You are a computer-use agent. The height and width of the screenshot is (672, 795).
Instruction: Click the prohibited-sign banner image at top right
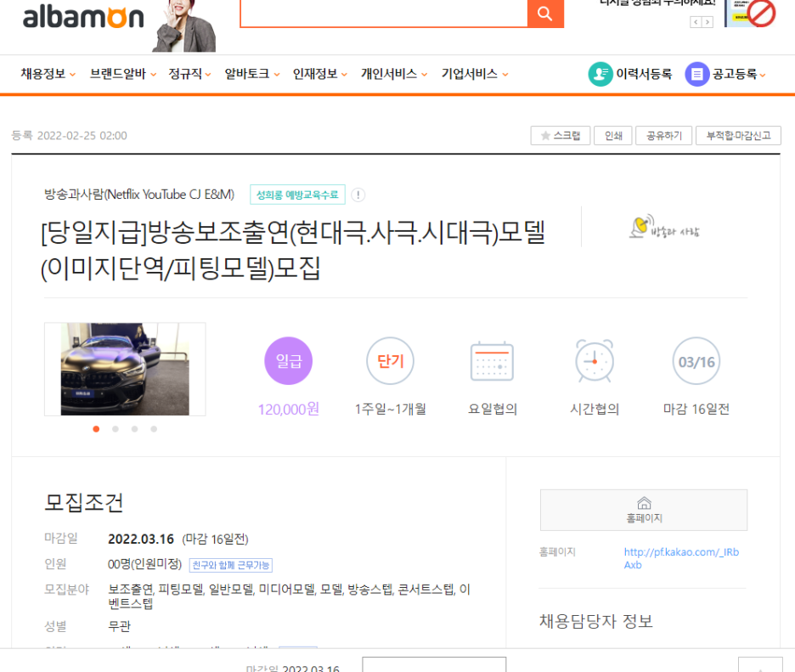750,14
